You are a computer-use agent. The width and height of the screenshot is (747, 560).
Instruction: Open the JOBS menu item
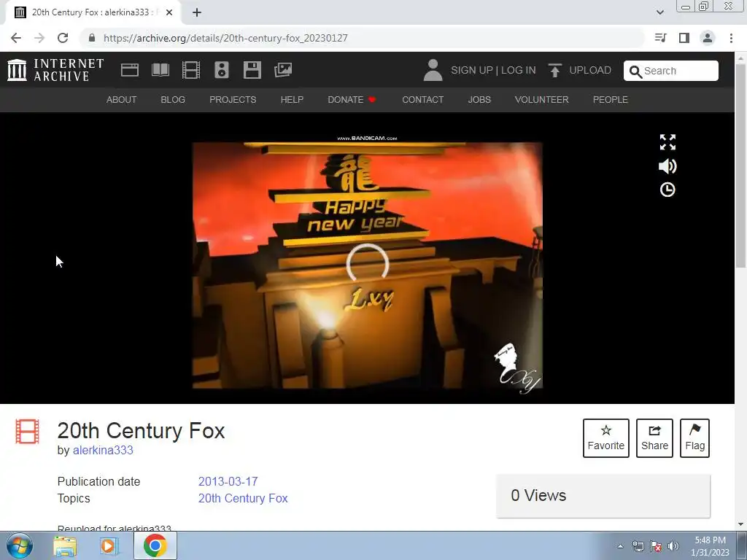click(x=479, y=99)
